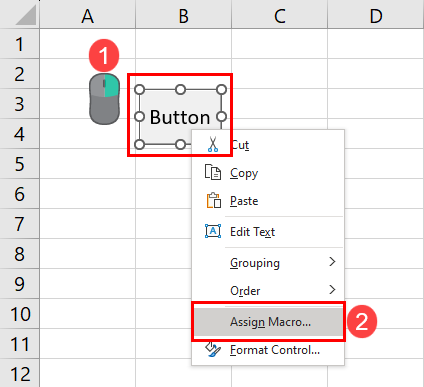
Task: Choose Assign Macro... menu entry
Action: click(268, 322)
